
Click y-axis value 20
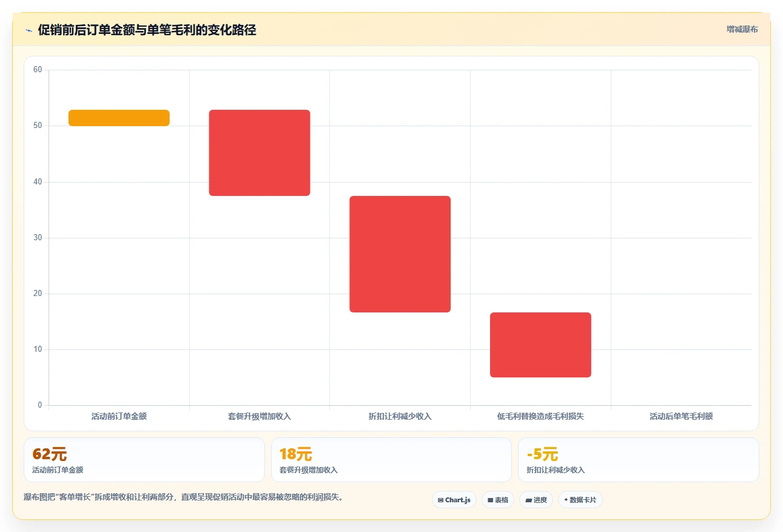click(x=38, y=293)
